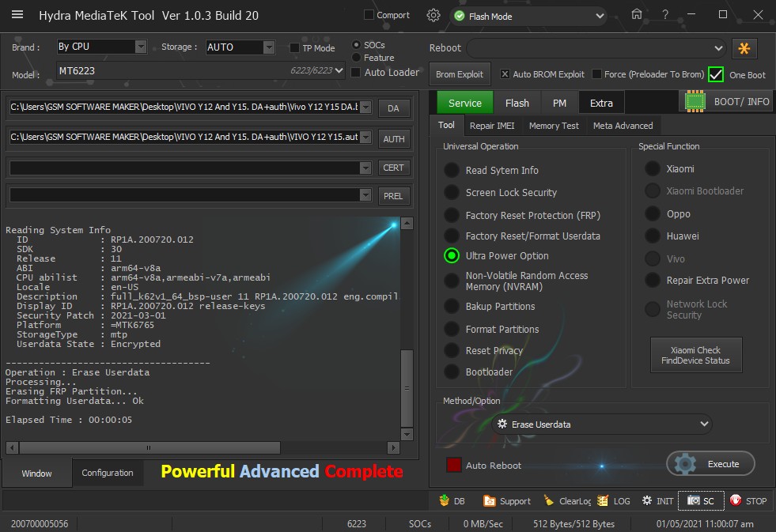Uncheck Auto BROM Exploit checkbox

505,74
